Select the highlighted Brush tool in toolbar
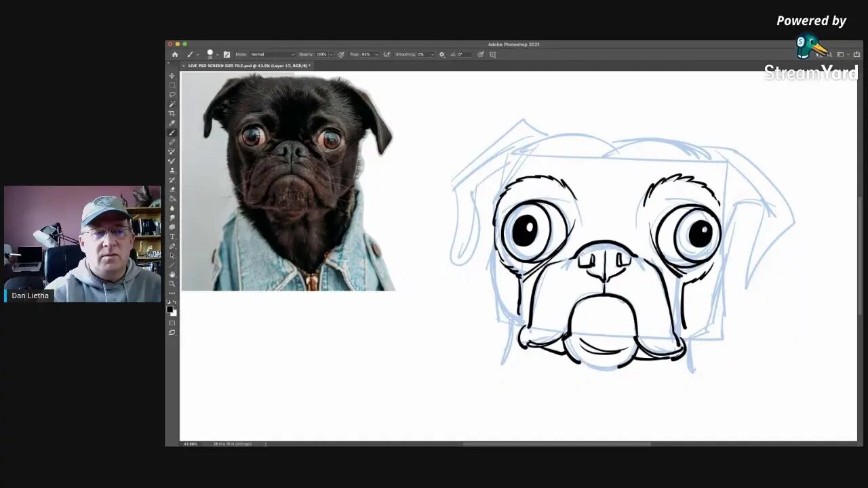Viewport: 868px width, 488px height. coord(172,133)
